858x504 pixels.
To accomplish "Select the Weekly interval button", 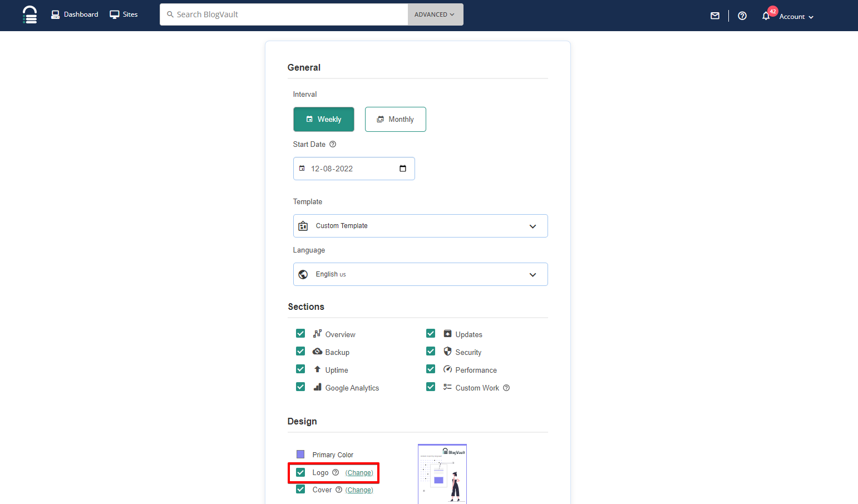I will coord(324,119).
